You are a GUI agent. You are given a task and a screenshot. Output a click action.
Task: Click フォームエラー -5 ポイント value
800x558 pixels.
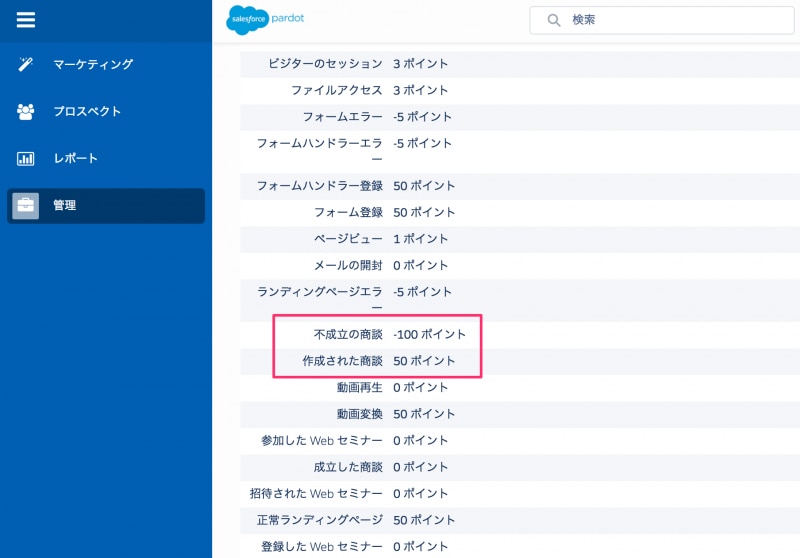tap(422, 117)
